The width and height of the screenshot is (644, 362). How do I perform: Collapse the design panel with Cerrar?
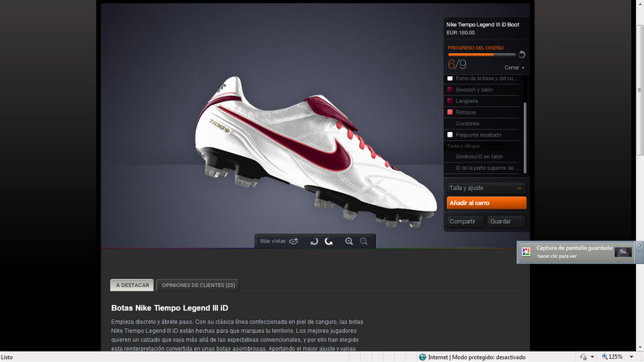(x=514, y=68)
